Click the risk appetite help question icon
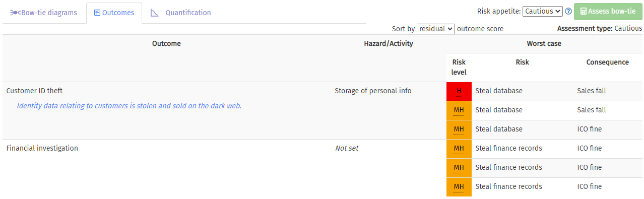 click(x=568, y=11)
